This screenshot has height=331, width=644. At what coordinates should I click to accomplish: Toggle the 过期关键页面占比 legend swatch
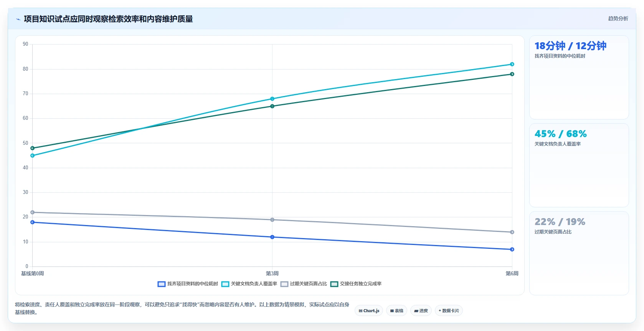[284, 284]
